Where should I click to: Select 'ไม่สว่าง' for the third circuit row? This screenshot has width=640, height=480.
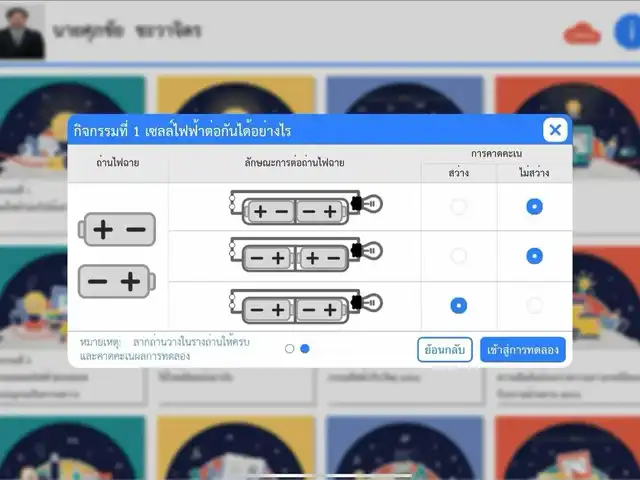535,305
